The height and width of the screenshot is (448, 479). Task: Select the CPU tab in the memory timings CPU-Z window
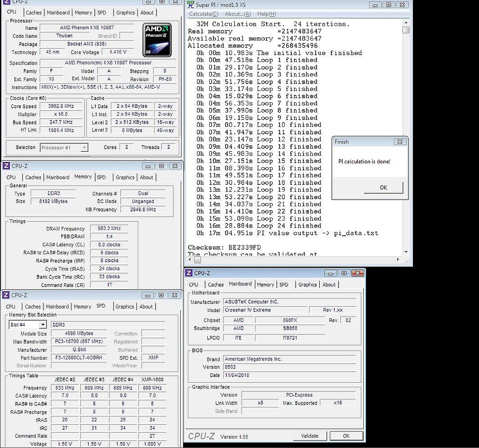[x=11, y=177]
